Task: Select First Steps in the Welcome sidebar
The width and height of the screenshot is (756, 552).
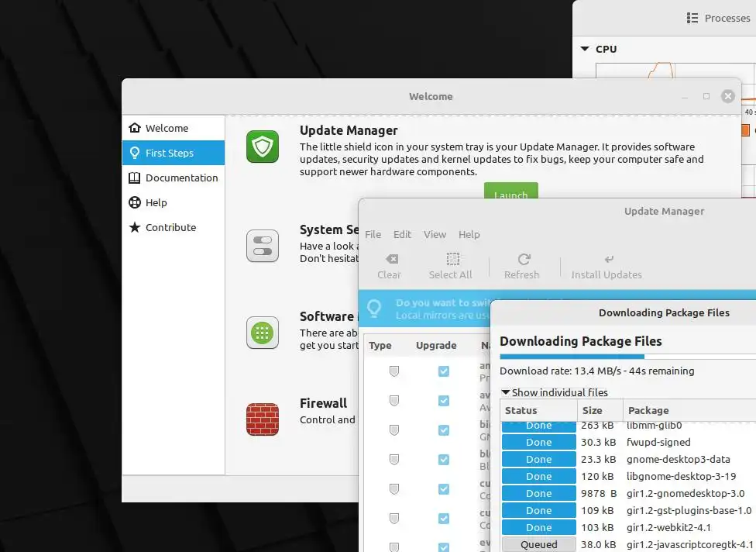Action: pyautogui.click(x=173, y=153)
